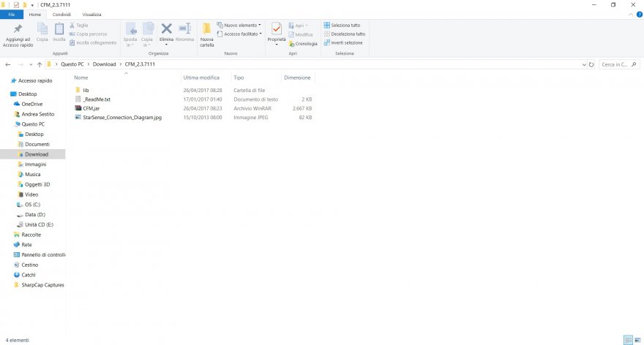Select the StarSense_Connection_Diagram.jpg file
The width and height of the screenshot is (644, 345).
(121, 117)
